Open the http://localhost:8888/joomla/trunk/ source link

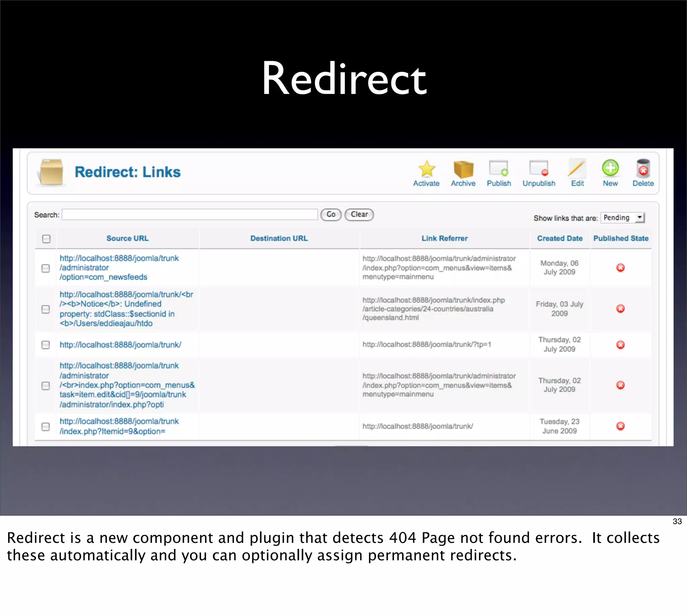point(120,345)
